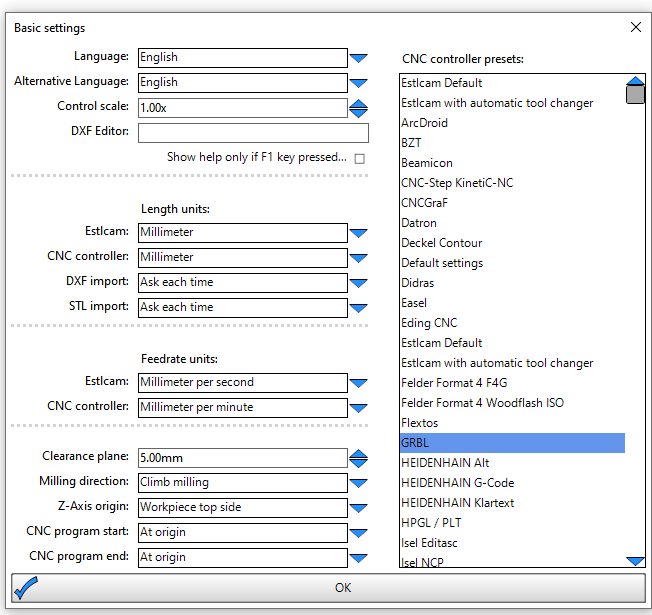Open the Language dropdown arrow
652x615 pixels.
click(x=359, y=58)
